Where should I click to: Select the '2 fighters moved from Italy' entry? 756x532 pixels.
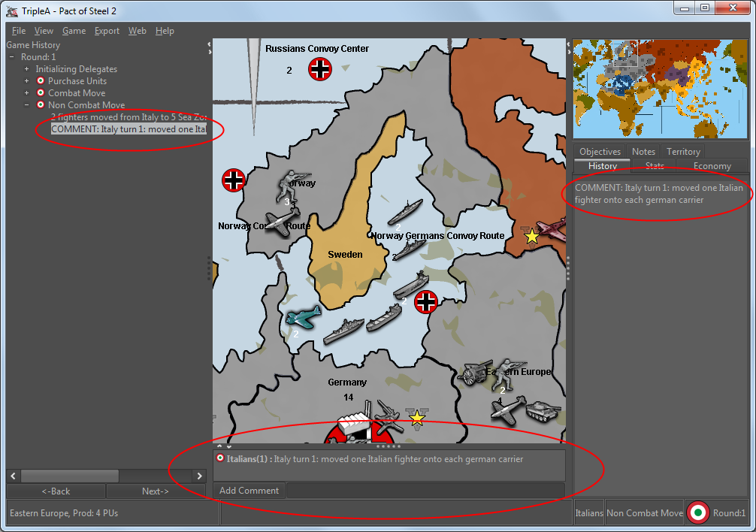pyautogui.click(x=129, y=117)
